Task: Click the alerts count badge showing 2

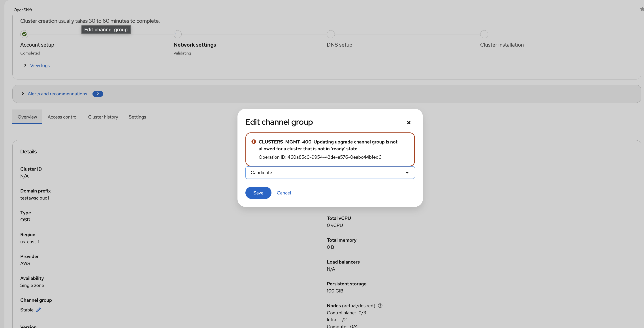Action: pos(98,94)
